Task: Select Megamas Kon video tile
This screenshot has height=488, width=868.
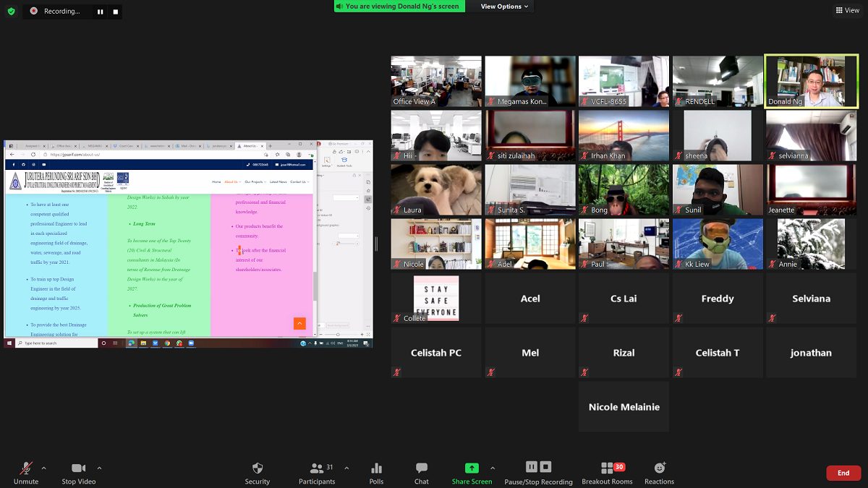Action: click(x=530, y=82)
